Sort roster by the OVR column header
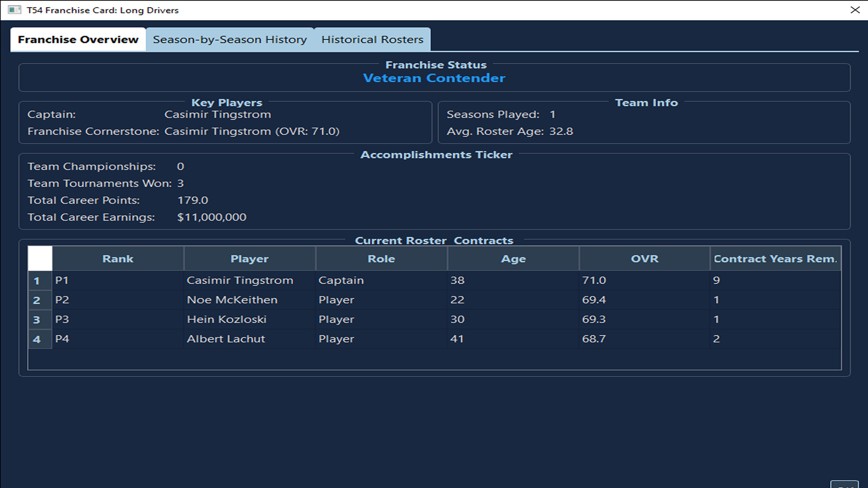Screen dimensions: 868x488 click(x=644, y=258)
